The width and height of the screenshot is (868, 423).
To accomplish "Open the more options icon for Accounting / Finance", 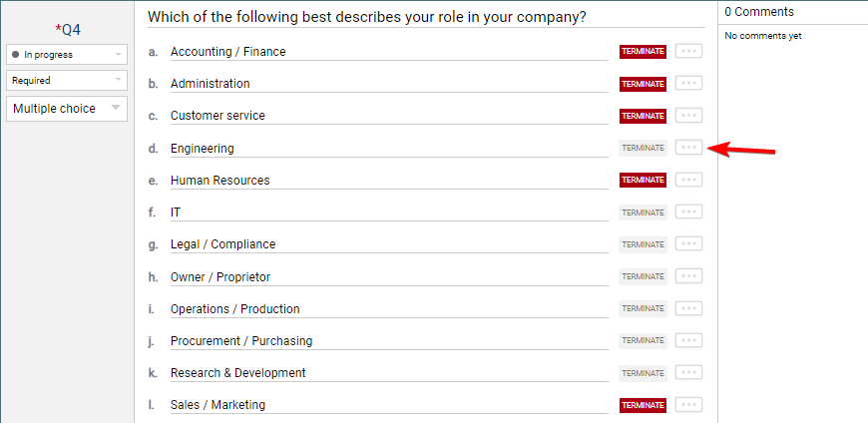I will tap(688, 52).
